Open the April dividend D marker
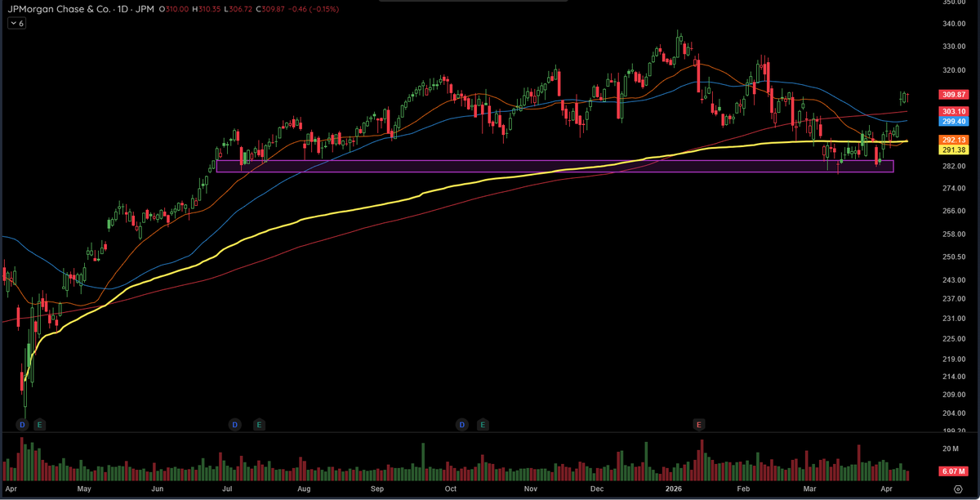The height and width of the screenshot is (500, 980). (23, 424)
